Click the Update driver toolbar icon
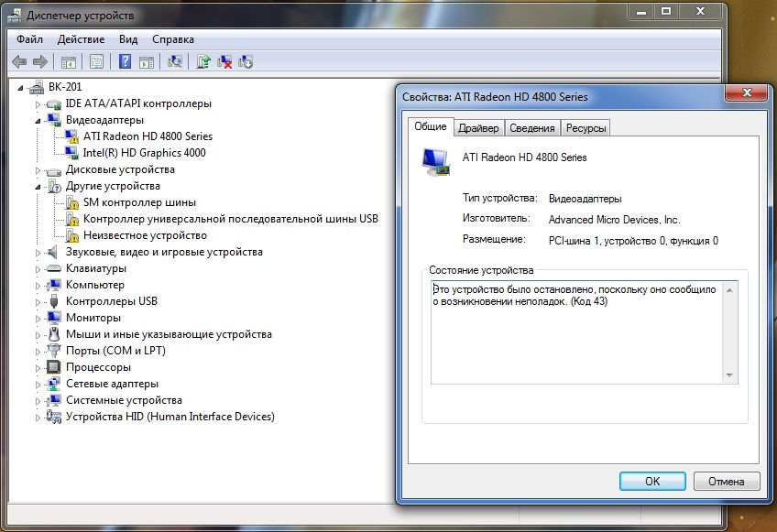The image size is (777, 532). (203, 62)
